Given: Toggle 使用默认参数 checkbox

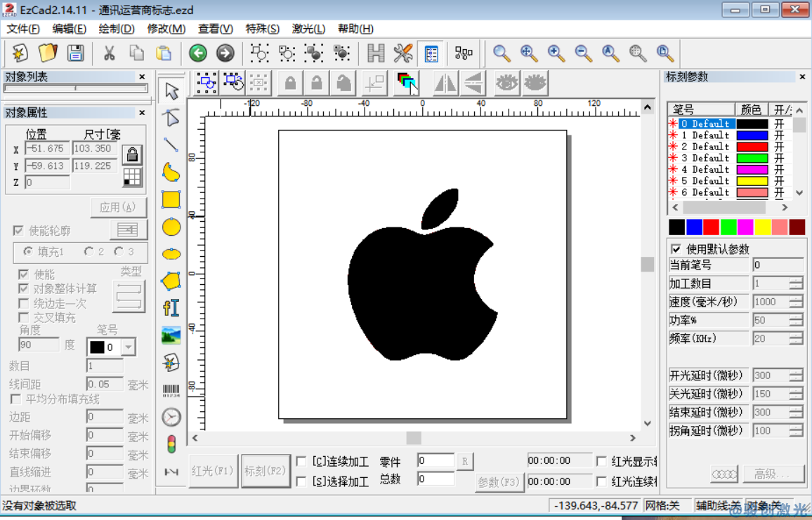Looking at the screenshot, I should (x=676, y=249).
